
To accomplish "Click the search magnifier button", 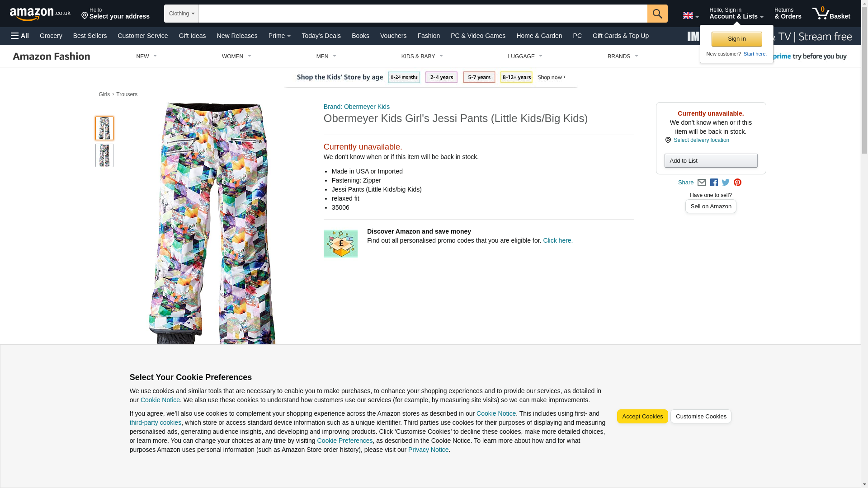I will [657, 14].
